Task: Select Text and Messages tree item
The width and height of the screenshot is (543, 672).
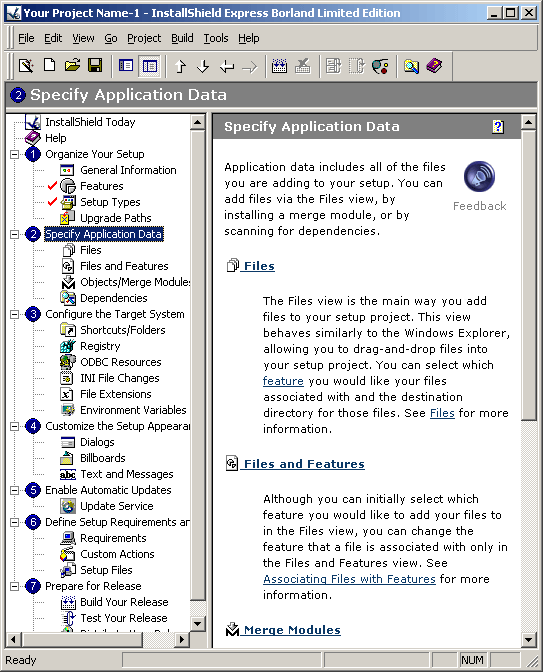Action: point(127,474)
